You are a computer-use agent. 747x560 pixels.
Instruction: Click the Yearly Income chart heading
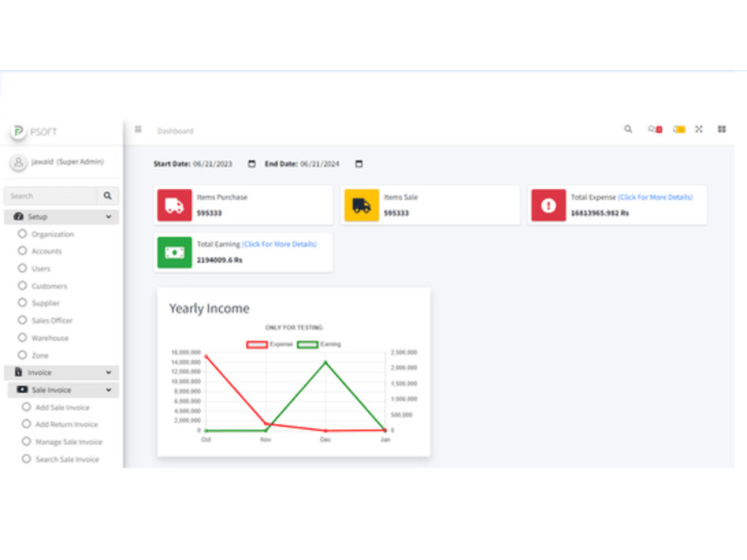(x=209, y=308)
